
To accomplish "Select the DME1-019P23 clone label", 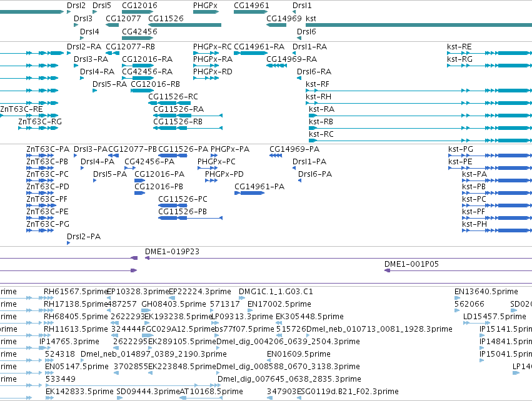I will pyautogui.click(x=172, y=252).
